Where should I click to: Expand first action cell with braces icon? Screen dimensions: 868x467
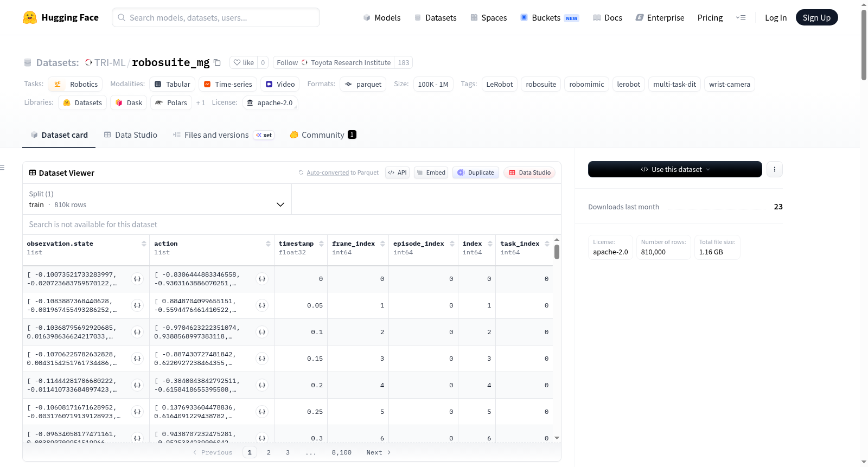click(262, 279)
